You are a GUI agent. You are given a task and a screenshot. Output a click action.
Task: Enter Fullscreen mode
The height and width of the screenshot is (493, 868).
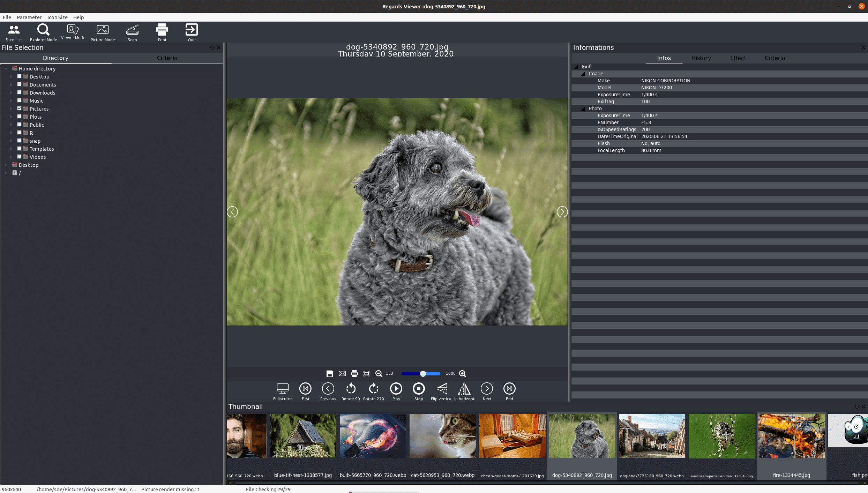[283, 391]
